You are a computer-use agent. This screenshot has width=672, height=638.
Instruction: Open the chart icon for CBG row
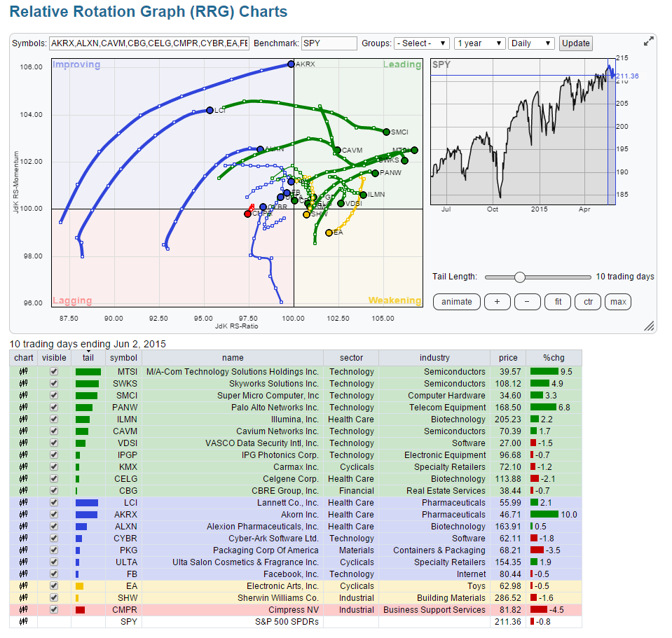[24, 491]
